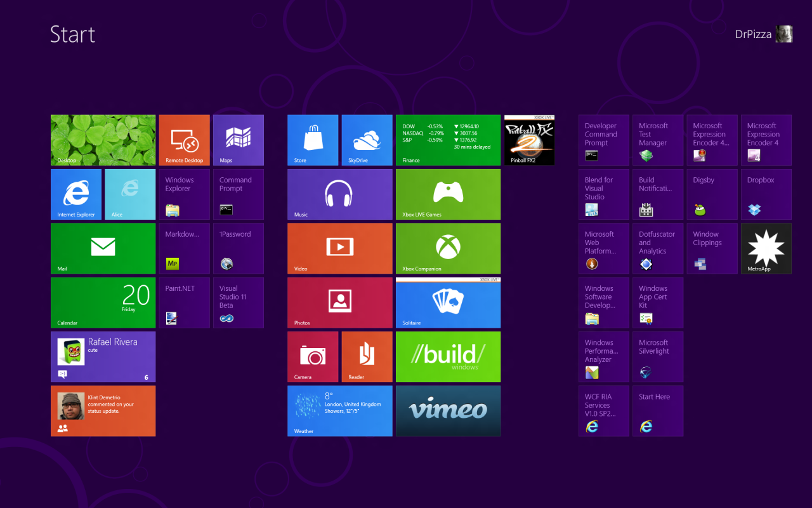Open the Windows Store
Viewport: 812px width, 508px height.
[313, 140]
